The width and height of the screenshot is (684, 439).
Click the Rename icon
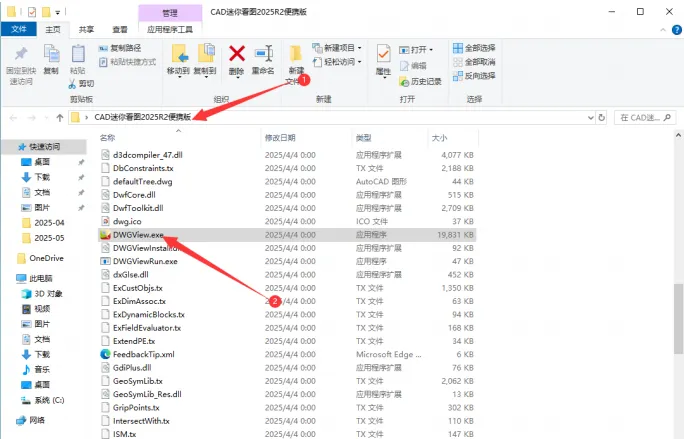pos(263,54)
